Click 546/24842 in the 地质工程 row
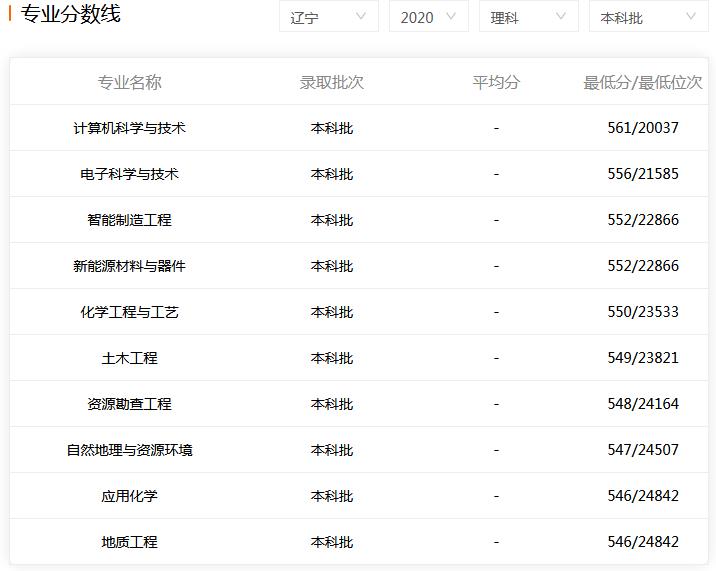The width and height of the screenshot is (716, 571). (x=643, y=542)
